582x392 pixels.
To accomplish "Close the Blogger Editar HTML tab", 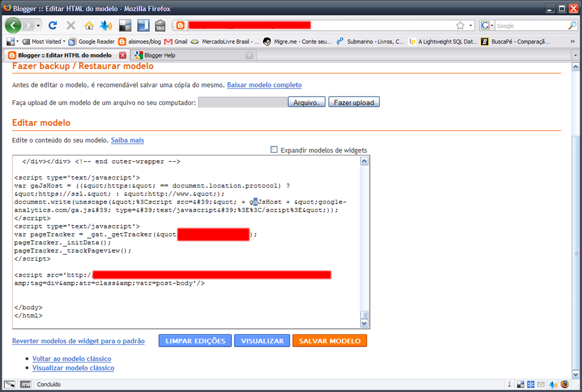I will [x=123, y=55].
